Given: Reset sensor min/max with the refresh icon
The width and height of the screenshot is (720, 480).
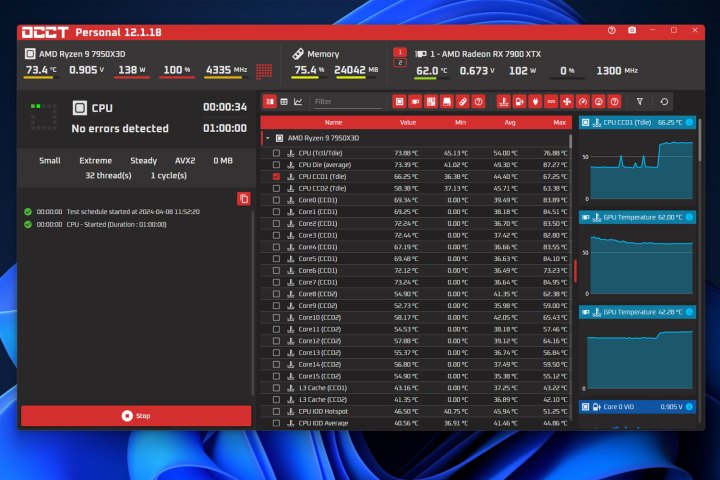Looking at the screenshot, I should pos(664,102).
